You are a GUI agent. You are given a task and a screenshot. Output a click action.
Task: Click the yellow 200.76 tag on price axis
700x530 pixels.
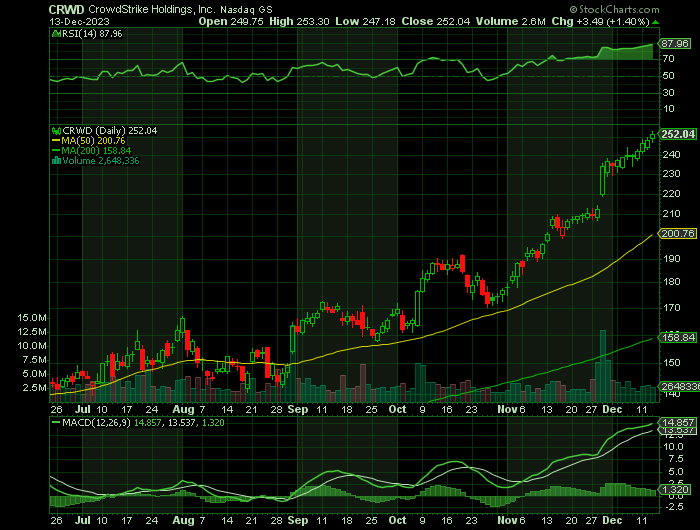(678, 234)
